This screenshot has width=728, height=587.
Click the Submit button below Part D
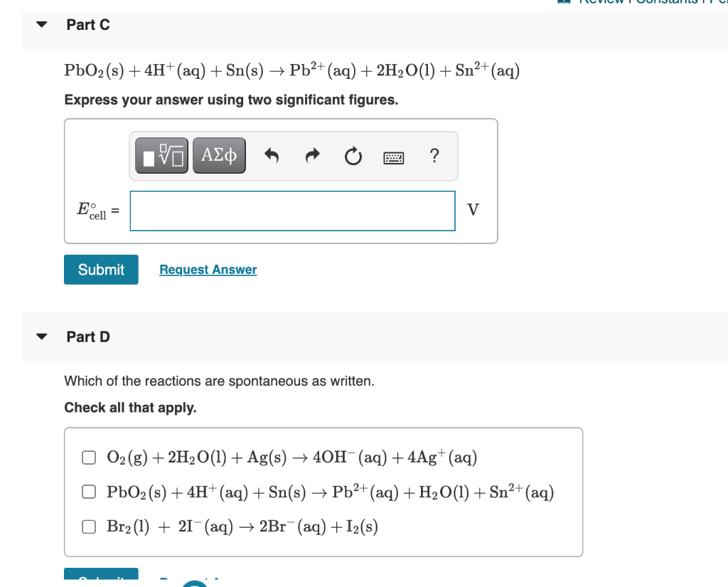pos(101,578)
